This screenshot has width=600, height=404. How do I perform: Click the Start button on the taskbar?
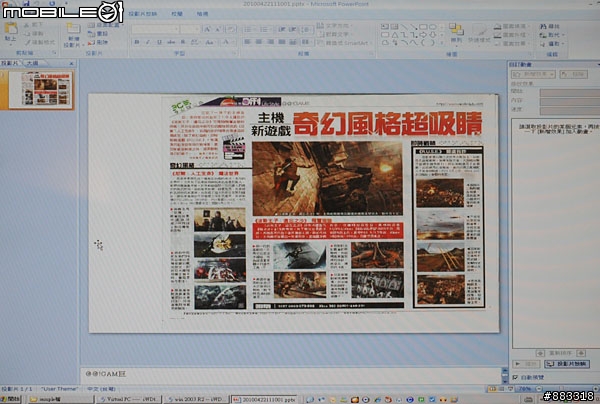point(10,399)
